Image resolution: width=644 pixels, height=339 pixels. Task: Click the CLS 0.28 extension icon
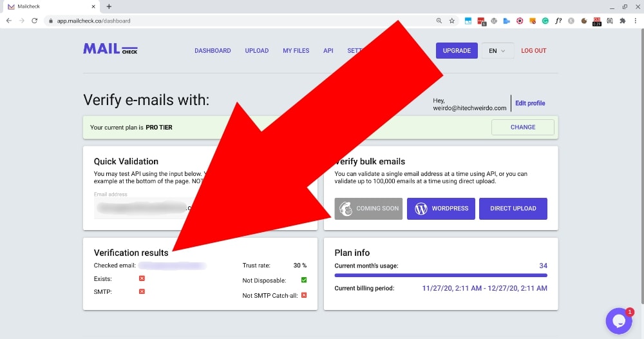point(597,21)
